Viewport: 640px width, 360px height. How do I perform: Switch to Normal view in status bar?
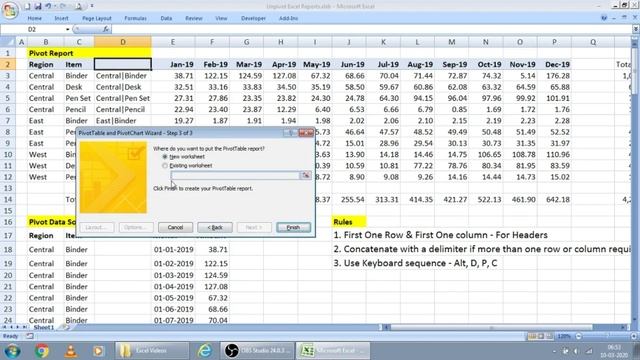(532, 336)
